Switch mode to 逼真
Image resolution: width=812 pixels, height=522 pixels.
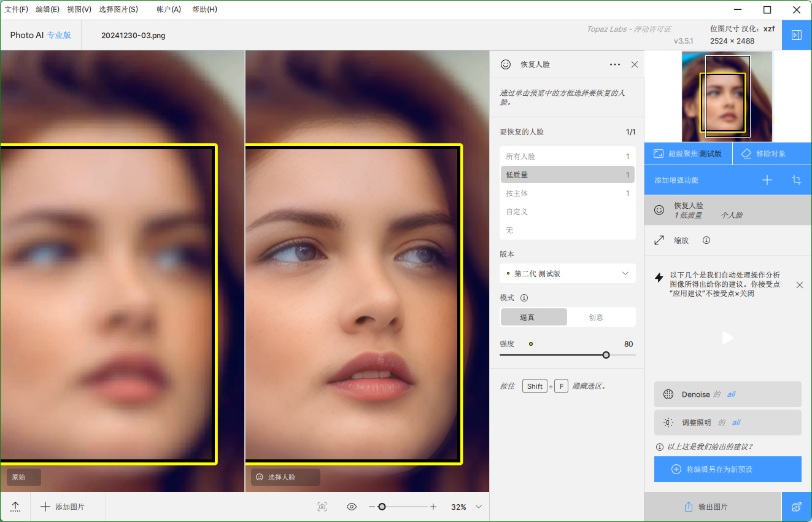click(x=534, y=317)
